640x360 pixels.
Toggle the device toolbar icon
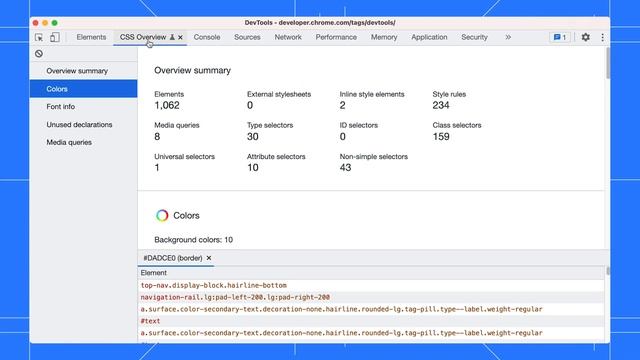coord(54,37)
